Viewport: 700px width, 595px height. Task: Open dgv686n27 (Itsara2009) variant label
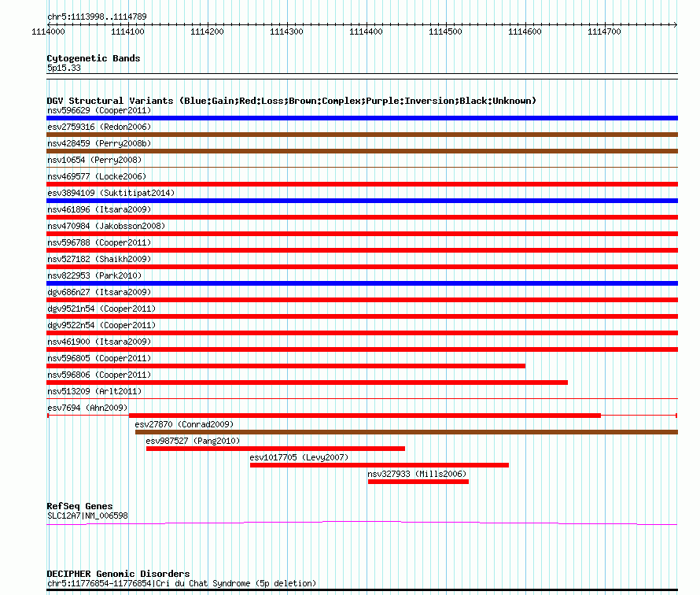coord(99,292)
